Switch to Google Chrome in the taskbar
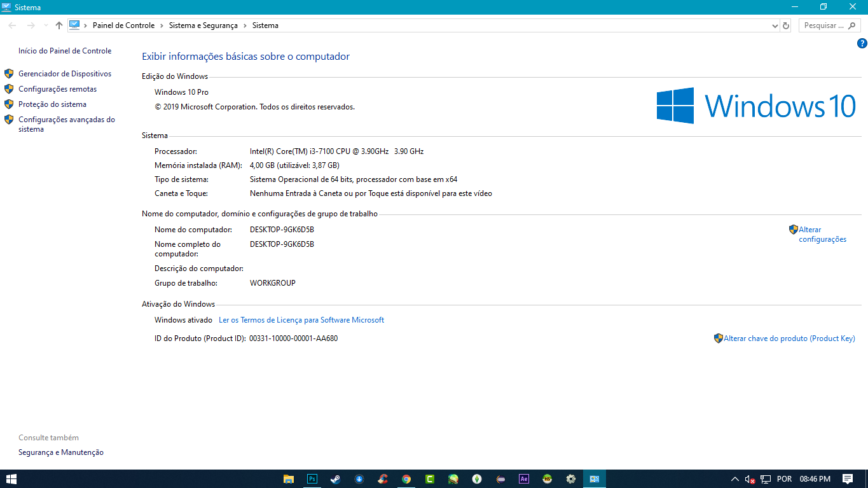 tap(406, 479)
